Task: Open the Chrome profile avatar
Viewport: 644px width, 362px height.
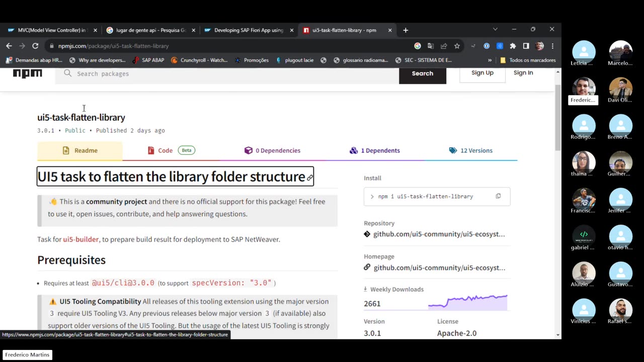Action: tap(539, 46)
